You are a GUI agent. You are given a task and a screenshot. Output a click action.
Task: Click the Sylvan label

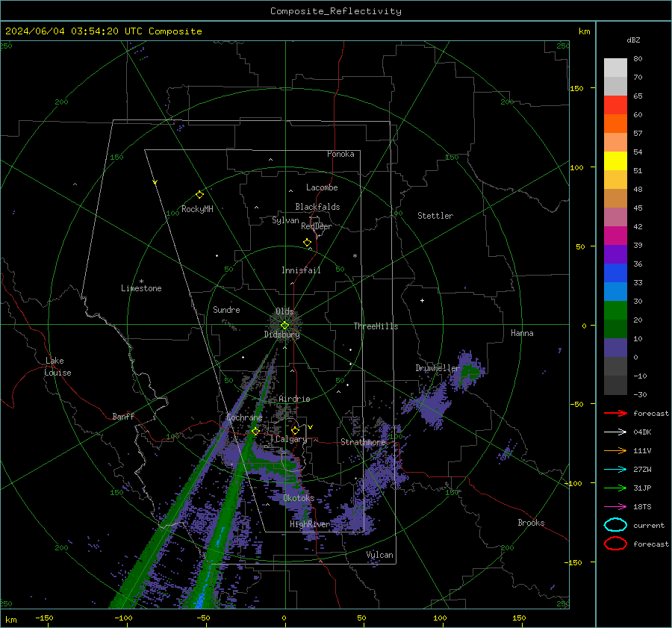pyautogui.click(x=285, y=220)
